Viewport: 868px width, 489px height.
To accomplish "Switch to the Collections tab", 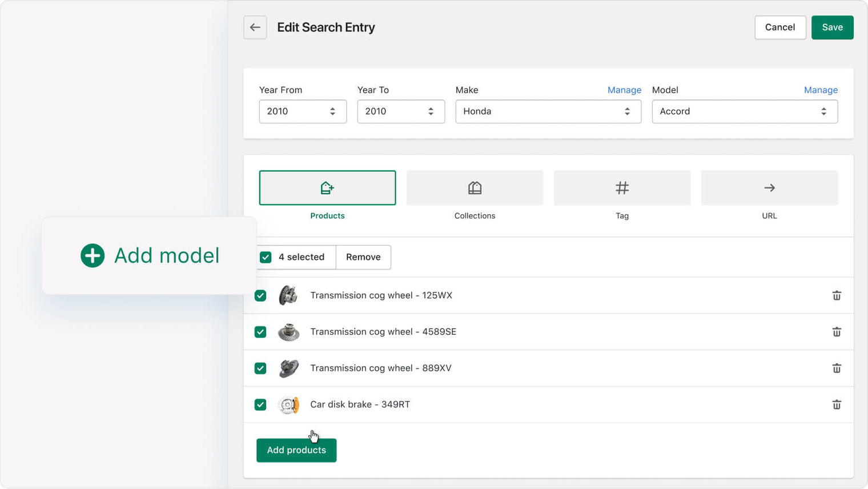I will point(475,187).
